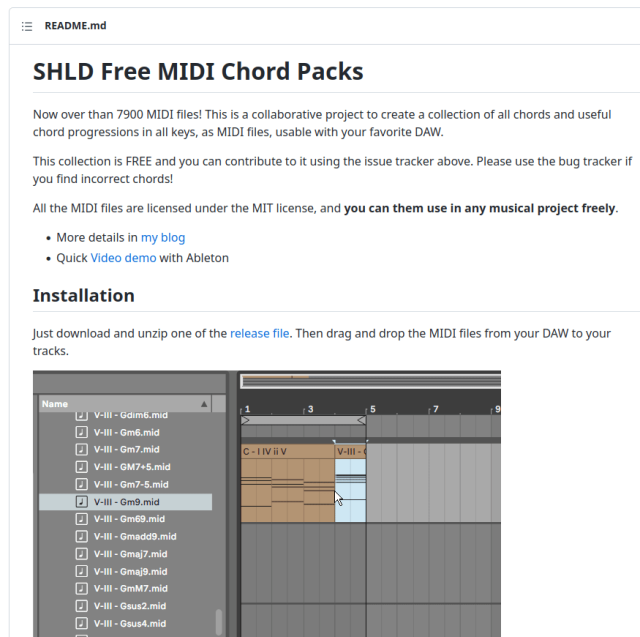
Task: Open the README.md file tab
Action: [x=75, y=25]
